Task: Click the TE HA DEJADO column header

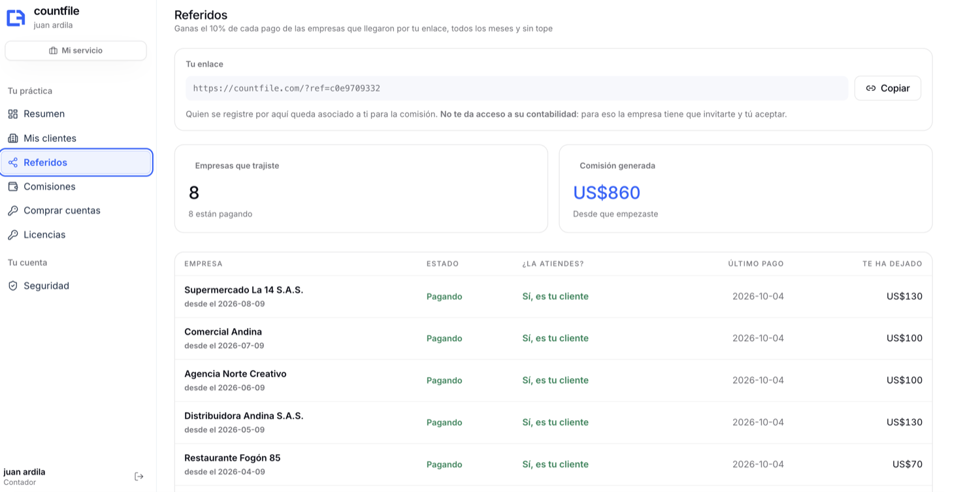Action: (x=892, y=264)
